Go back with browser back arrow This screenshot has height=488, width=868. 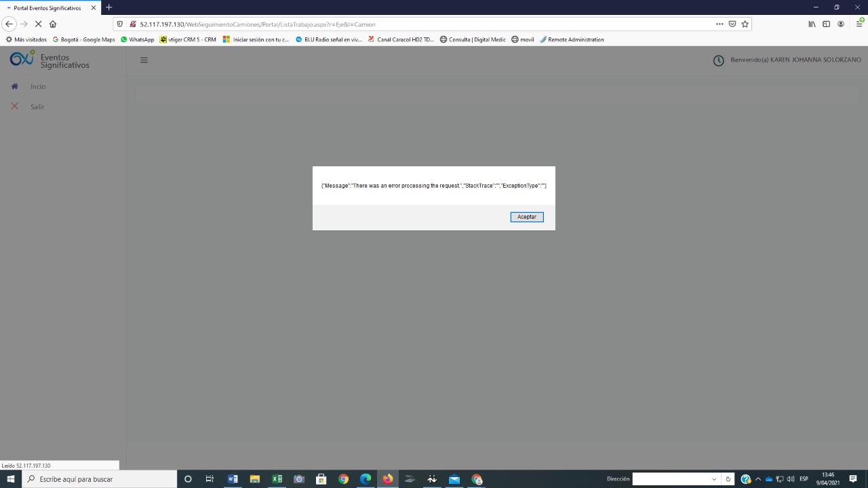9,24
